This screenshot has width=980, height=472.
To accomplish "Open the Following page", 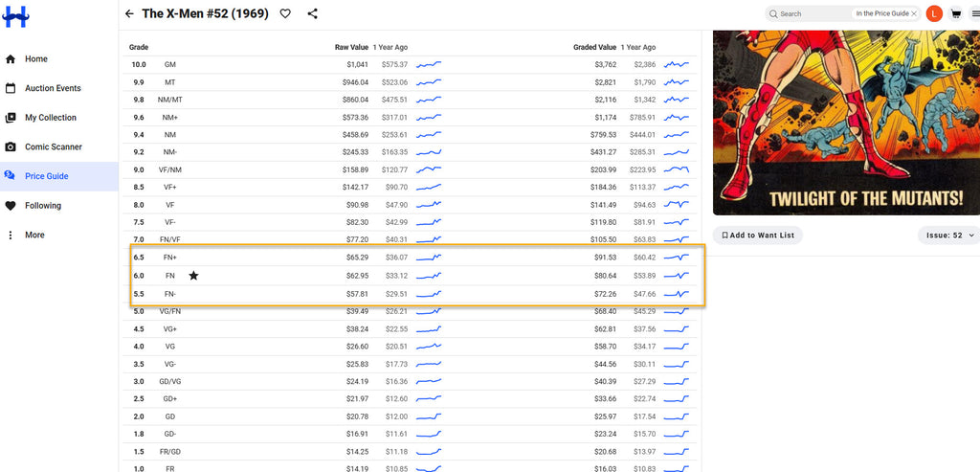I will click(43, 206).
